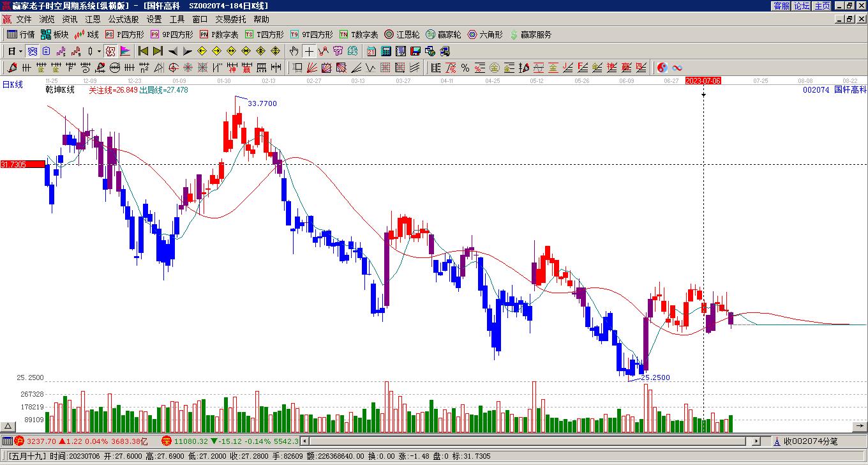Select the pencil drawing tool
The image size is (868, 465).
click(x=11, y=68)
